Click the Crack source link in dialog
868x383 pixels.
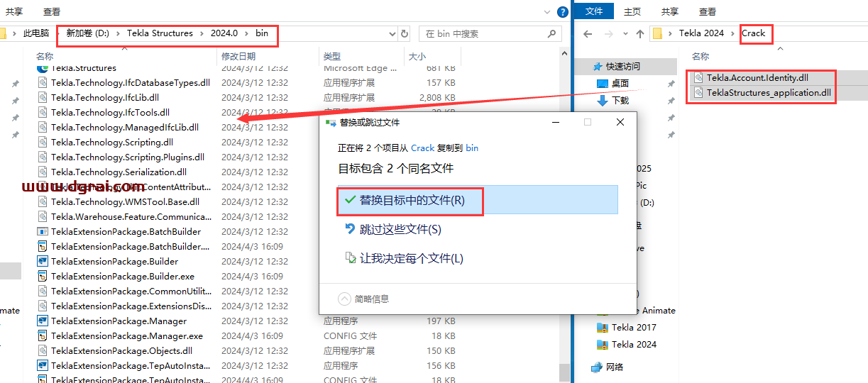[422, 148]
